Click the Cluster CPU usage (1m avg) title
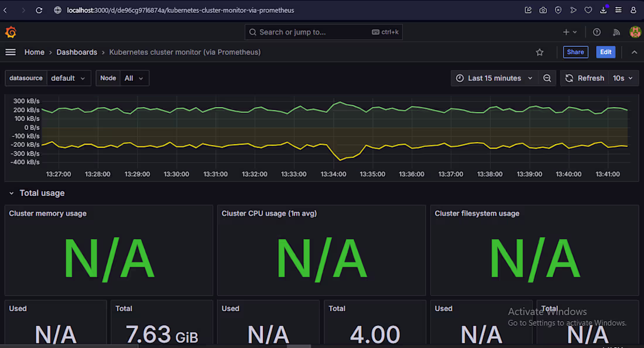The height and width of the screenshot is (348, 644). (x=269, y=213)
